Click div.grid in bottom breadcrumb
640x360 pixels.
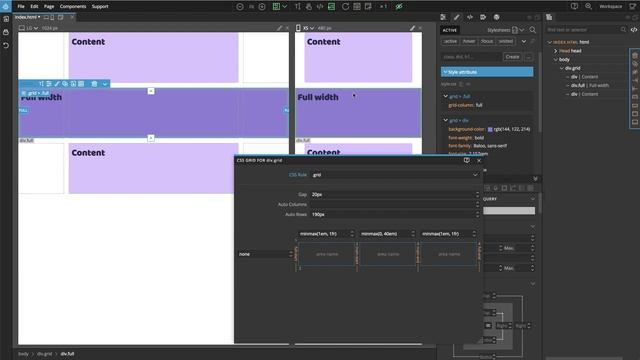tap(45, 354)
